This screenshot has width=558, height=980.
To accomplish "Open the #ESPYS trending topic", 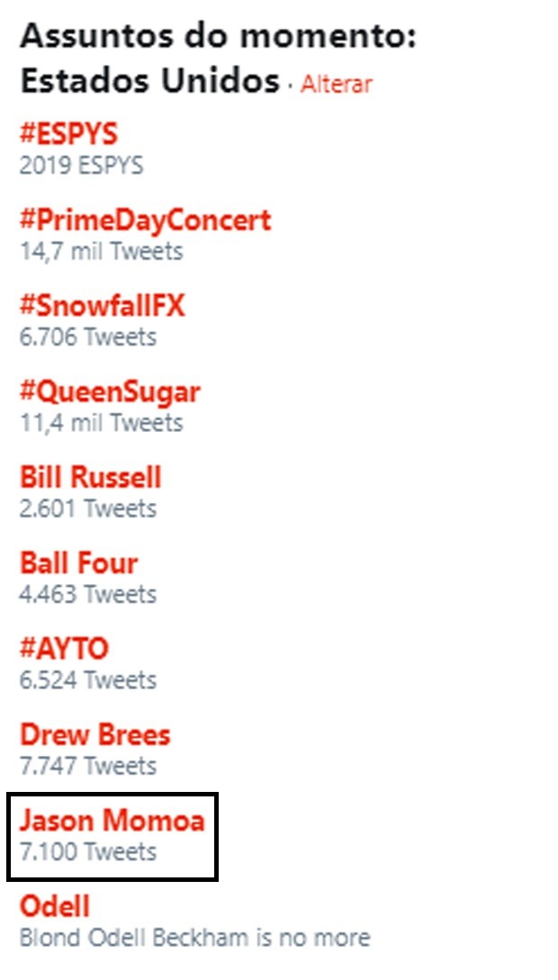I will pos(68,134).
